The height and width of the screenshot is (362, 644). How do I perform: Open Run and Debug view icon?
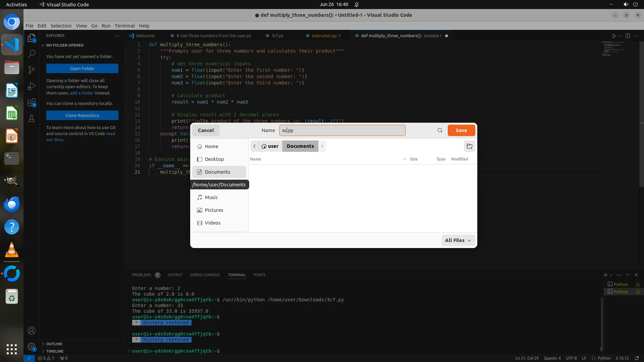[x=32, y=86]
